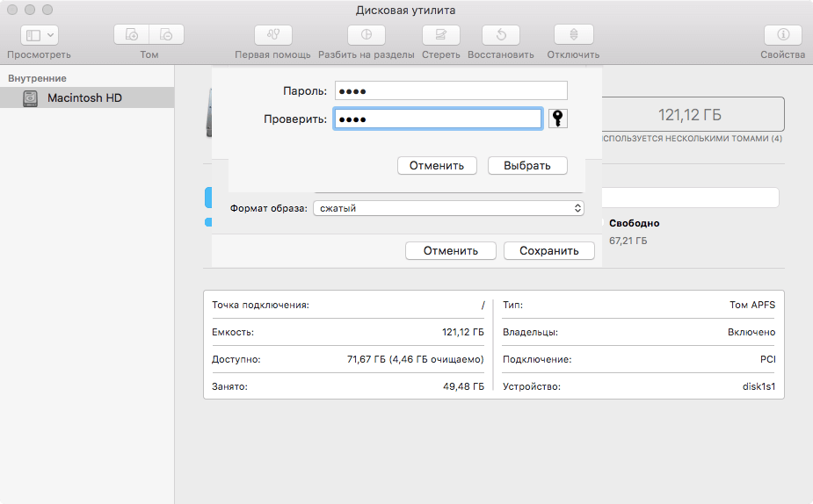Click the Внутренние sidebar section header
813x504 pixels.
(37, 78)
